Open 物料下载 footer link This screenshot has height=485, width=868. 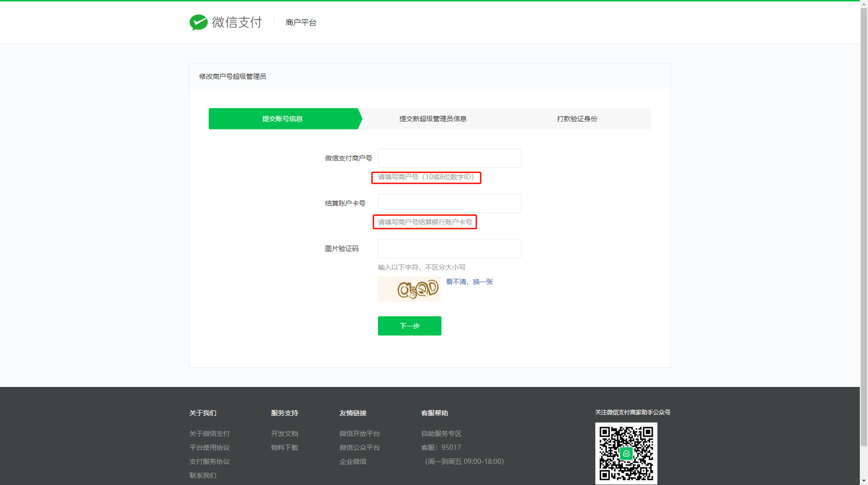click(x=285, y=448)
